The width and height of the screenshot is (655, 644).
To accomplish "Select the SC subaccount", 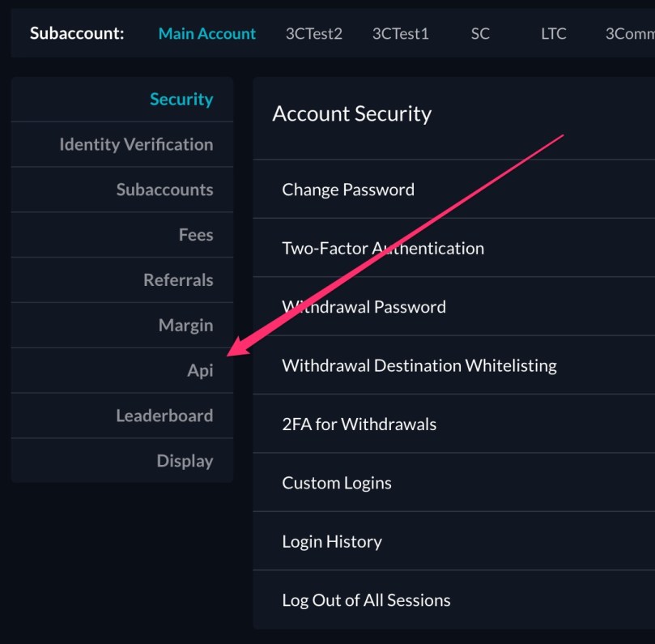I will (479, 34).
